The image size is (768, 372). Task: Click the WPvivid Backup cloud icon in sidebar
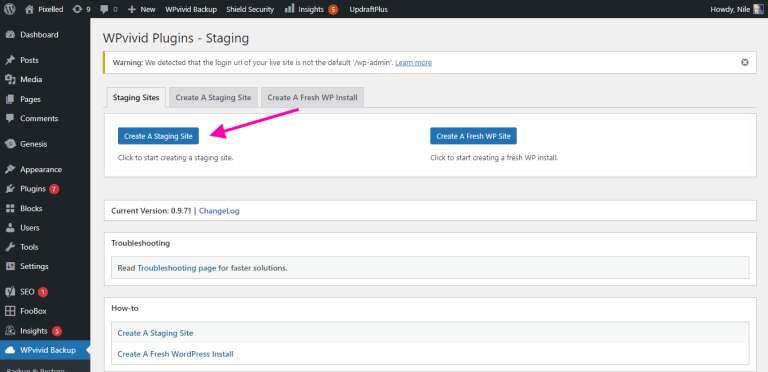click(x=10, y=350)
